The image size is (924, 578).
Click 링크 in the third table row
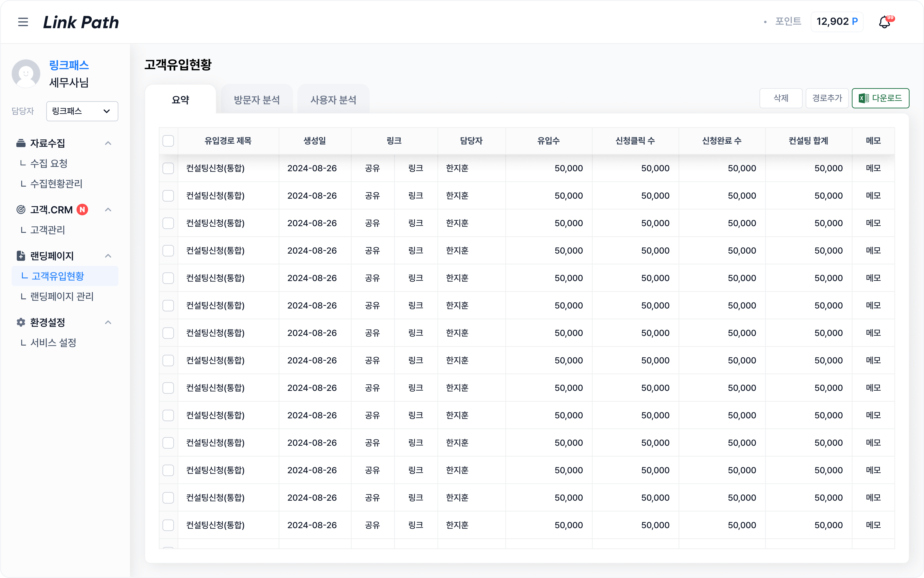point(416,223)
